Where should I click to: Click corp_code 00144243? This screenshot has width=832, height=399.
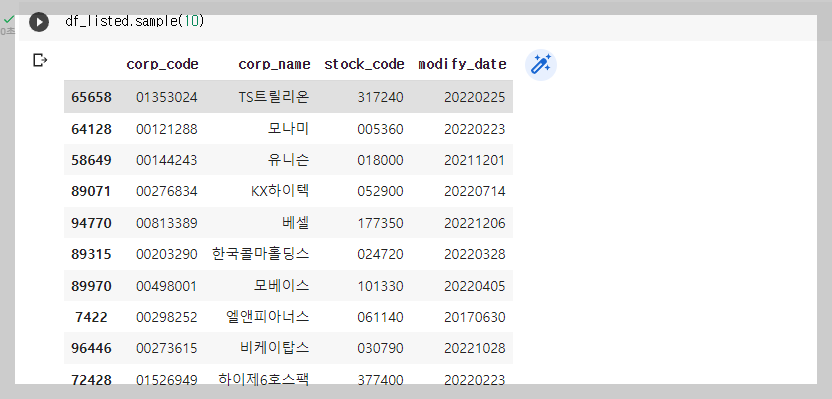pyautogui.click(x=167, y=160)
